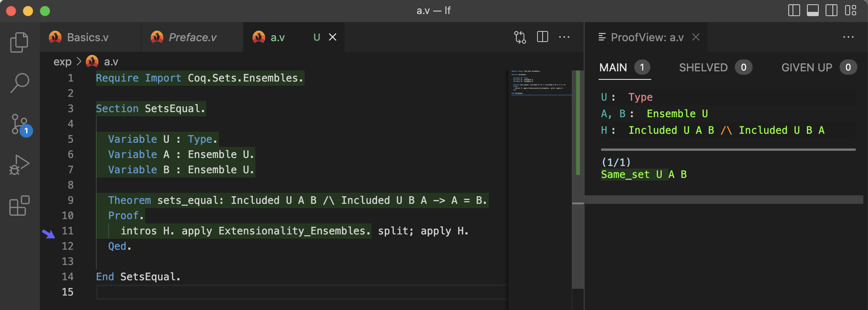This screenshot has height=310, width=868.
Task: Select the MAIN goals tab
Action: point(624,68)
